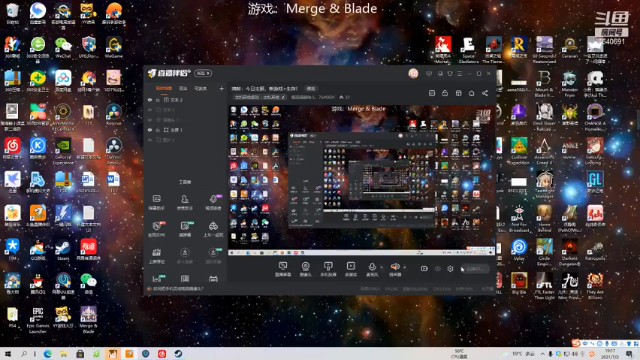
Task: Open the skin shirt icon in title bar
Action: [450, 73]
